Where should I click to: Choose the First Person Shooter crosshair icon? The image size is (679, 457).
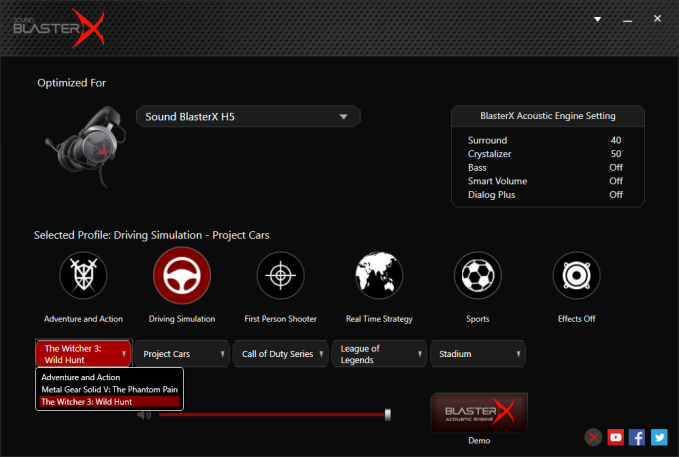(281, 275)
